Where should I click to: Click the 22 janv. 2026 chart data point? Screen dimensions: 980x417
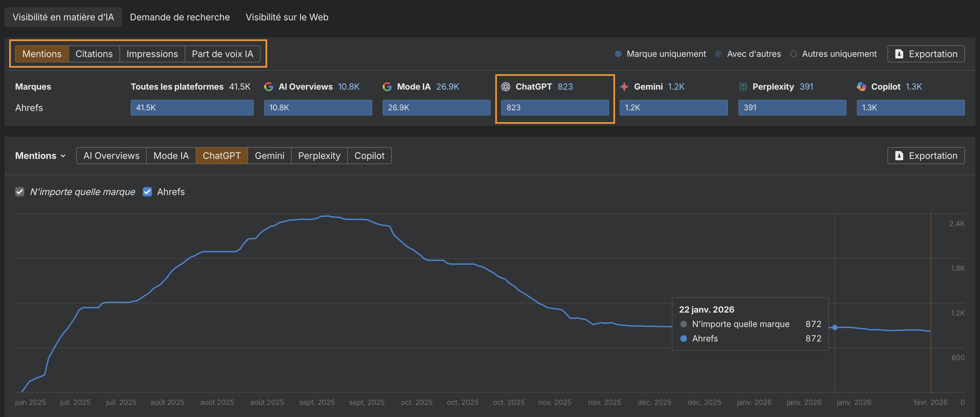click(835, 327)
